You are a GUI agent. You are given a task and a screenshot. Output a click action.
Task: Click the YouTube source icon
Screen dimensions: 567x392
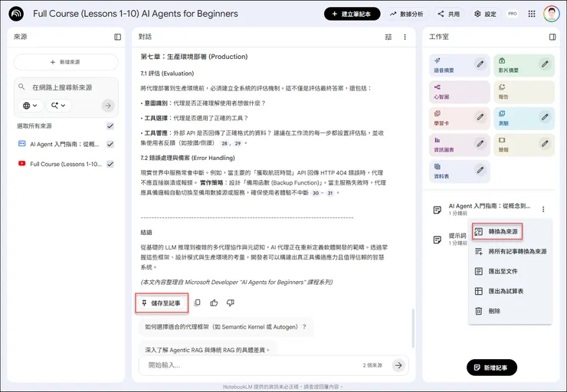21,164
